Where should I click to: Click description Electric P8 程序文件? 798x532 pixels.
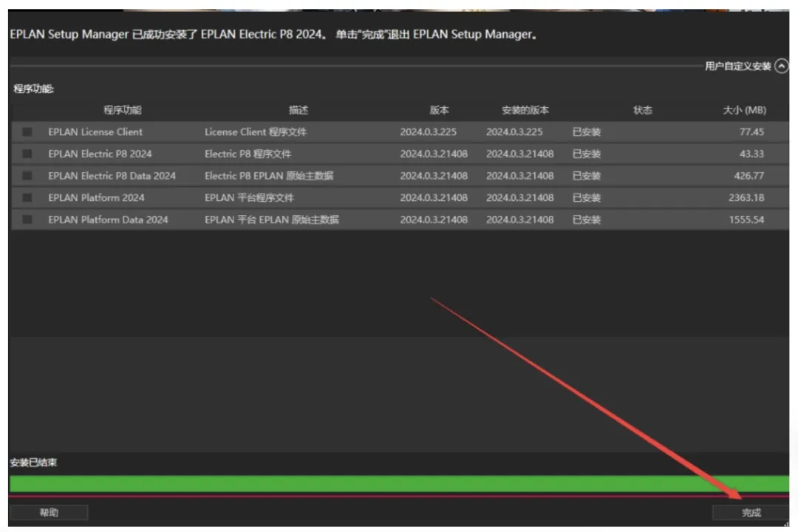[x=248, y=154]
